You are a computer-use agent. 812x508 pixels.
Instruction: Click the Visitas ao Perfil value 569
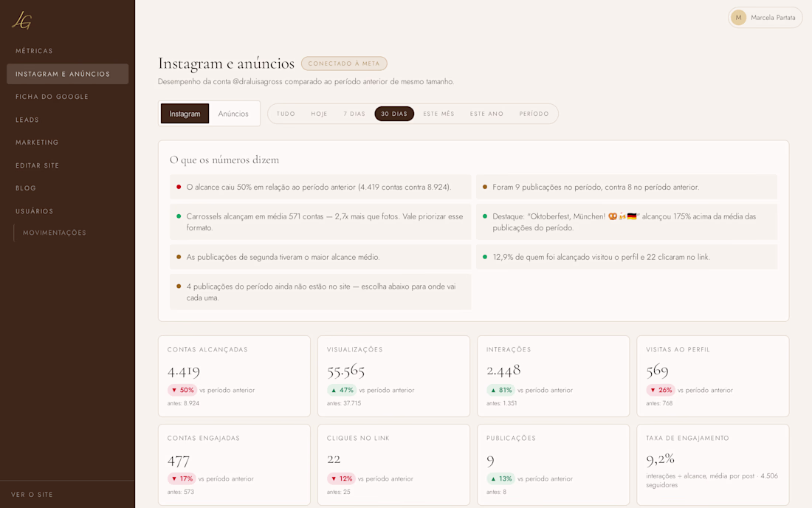tap(657, 371)
